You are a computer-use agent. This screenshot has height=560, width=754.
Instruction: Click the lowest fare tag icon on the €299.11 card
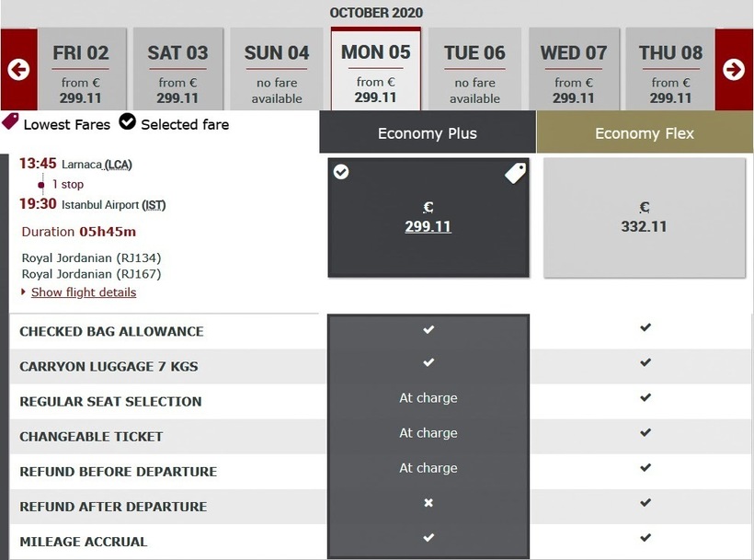515,173
